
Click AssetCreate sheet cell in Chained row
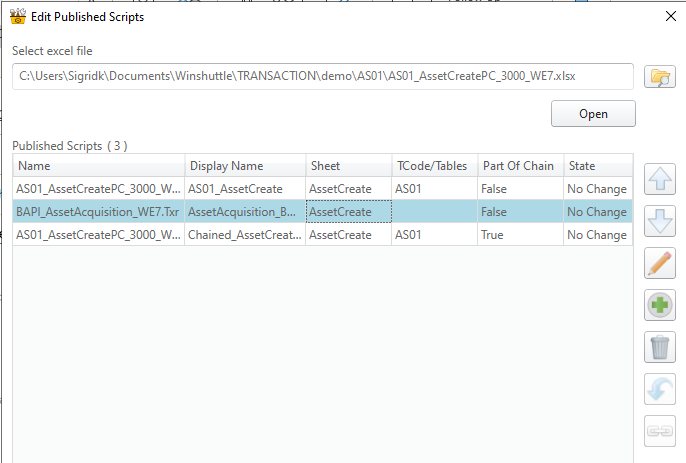pyautogui.click(x=349, y=235)
